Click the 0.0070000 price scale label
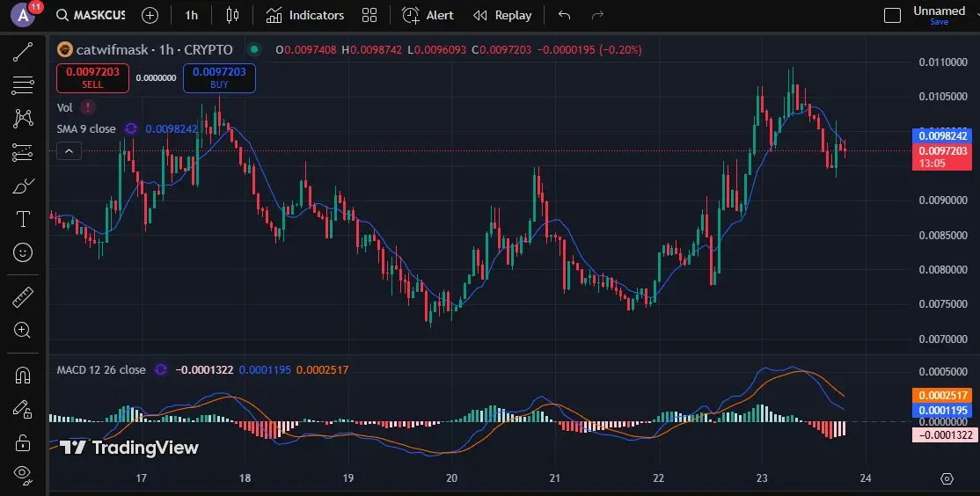The height and width of the screenshot is (496, 980). pos(943,339)
